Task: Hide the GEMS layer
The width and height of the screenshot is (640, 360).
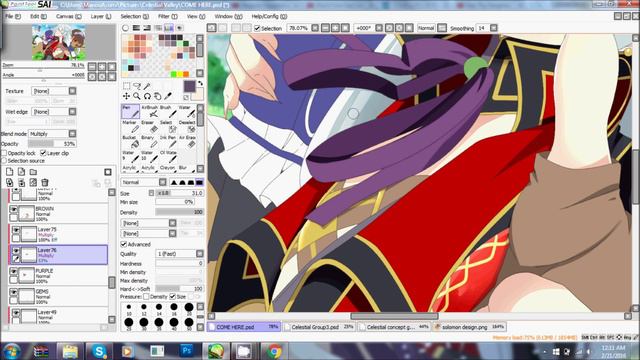Action: (13, 292)
